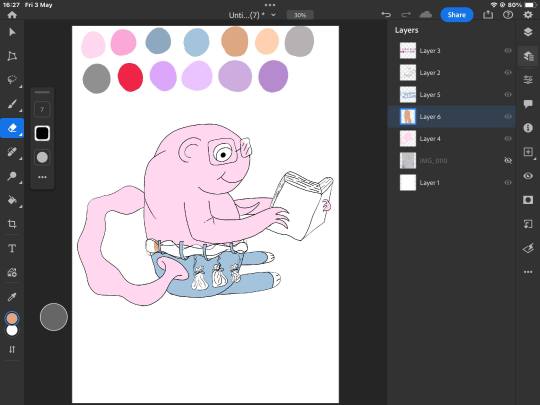This screenshot has width=540, height=405.
Task: Open eraser options three-dots menu
Action: [x=42, y=177]
